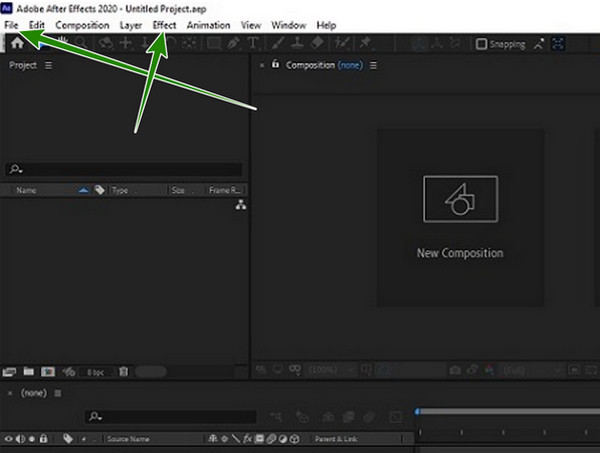Toggle the video eye column in timeline
The height and width of the screenshot is (453, 600).
[8, 439]
